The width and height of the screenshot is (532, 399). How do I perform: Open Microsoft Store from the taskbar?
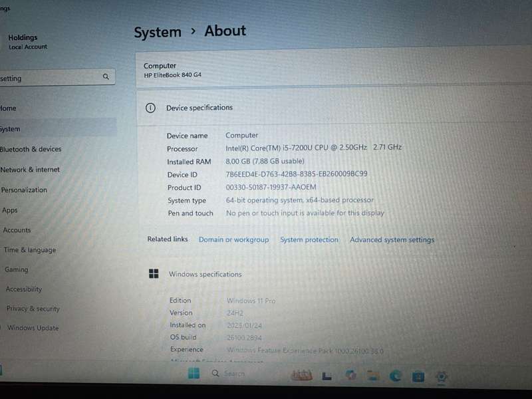[x=418, y=376]
